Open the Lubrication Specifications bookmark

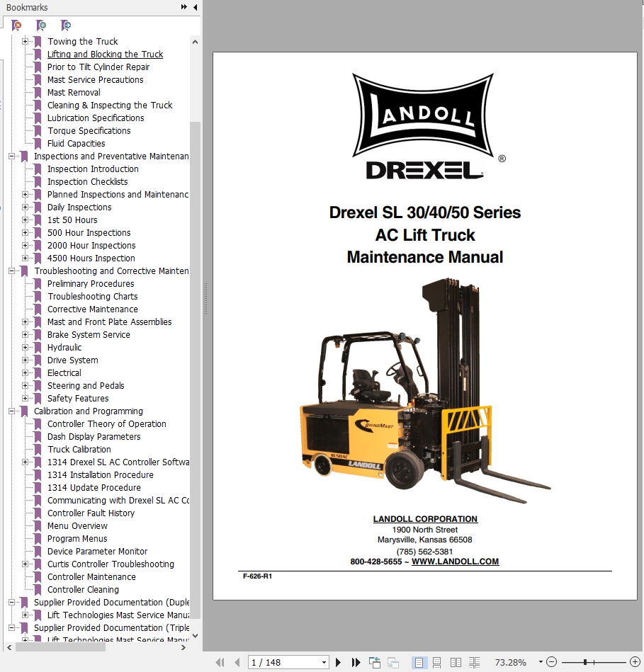pos(96,118)
